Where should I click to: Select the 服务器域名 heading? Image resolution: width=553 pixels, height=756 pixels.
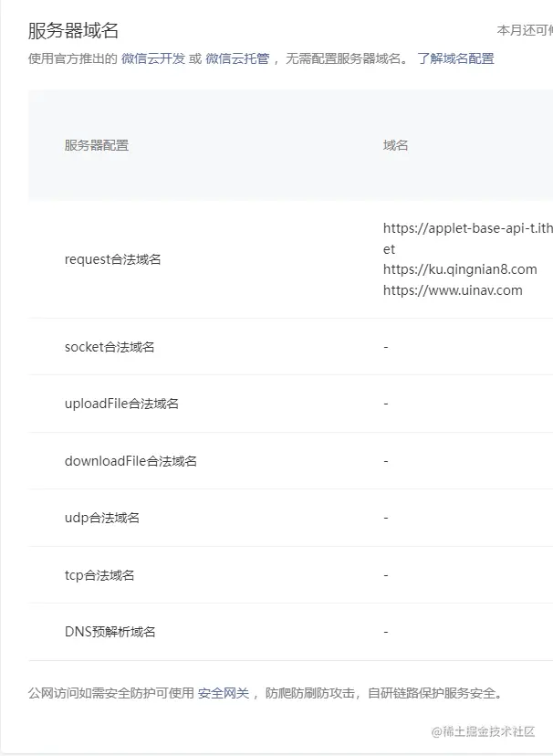click(x=73, y=30)
